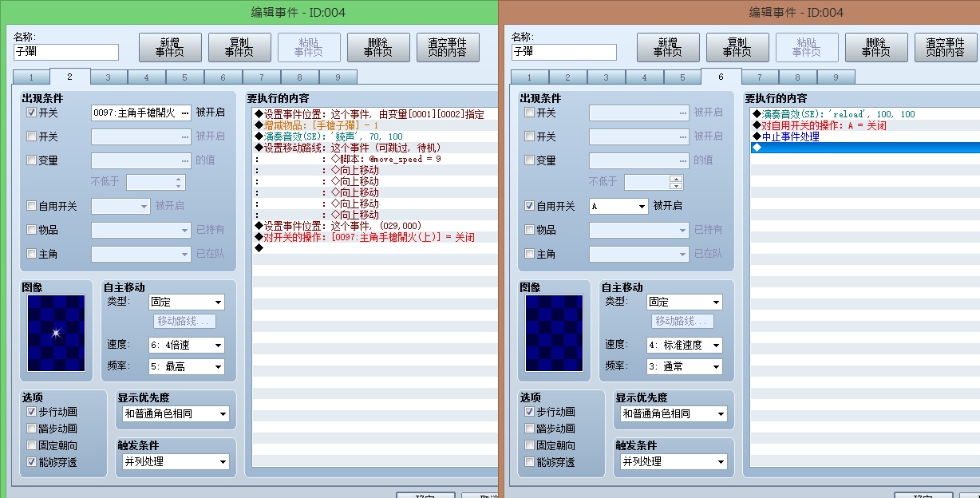Enable 物品 condition checkbox in left window

click(32, 230)
